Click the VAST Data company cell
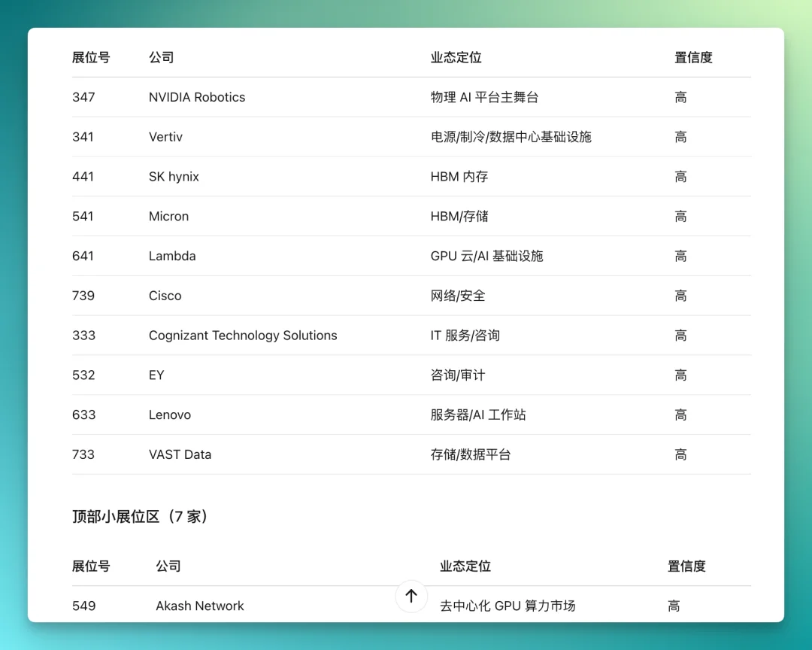Image resolution: width=812 pixels, height=650 pixels. pos(180,454)
